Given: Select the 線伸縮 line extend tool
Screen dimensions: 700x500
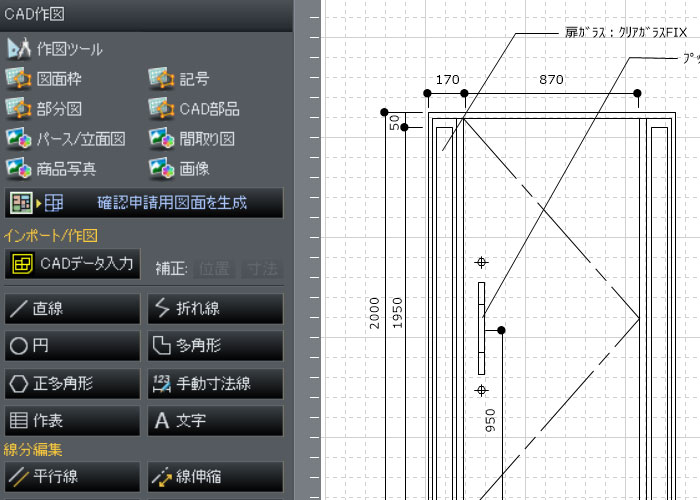Looking at the screenshot, I should (215, 476).
